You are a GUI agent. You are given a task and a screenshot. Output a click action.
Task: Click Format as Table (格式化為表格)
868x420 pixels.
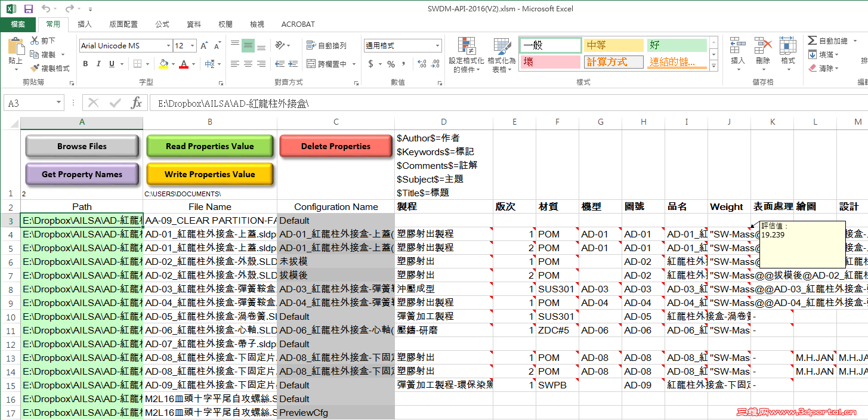pyautogui.click(x=501, y=54)
